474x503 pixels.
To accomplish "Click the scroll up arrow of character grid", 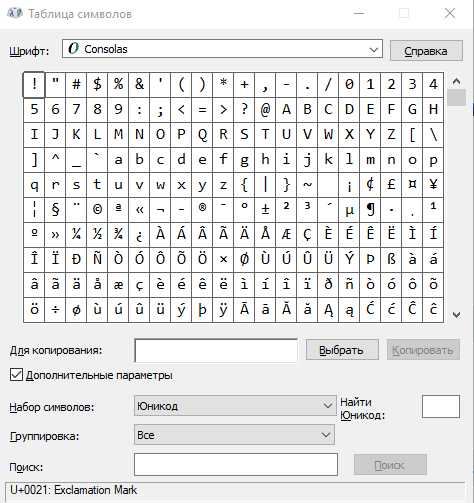I will click(456, 81).
